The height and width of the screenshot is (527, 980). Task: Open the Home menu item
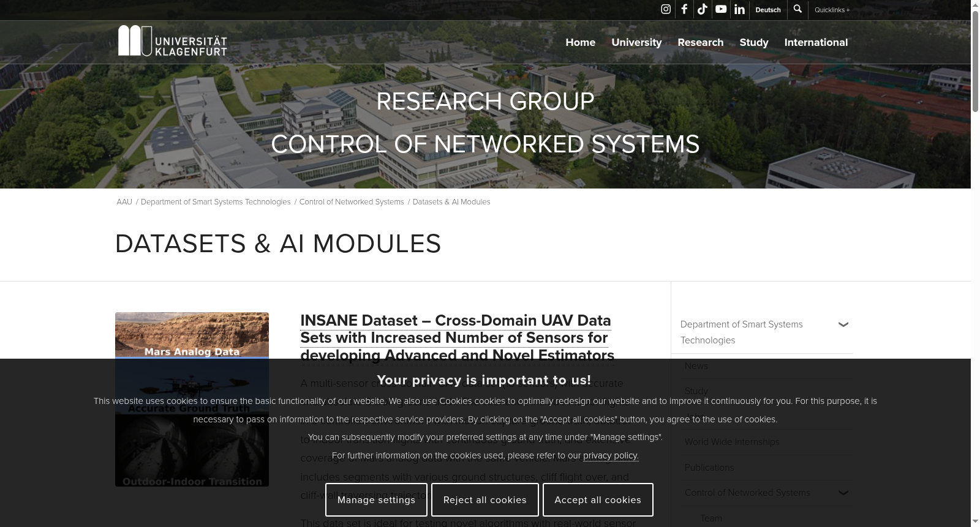click(580, 42)
